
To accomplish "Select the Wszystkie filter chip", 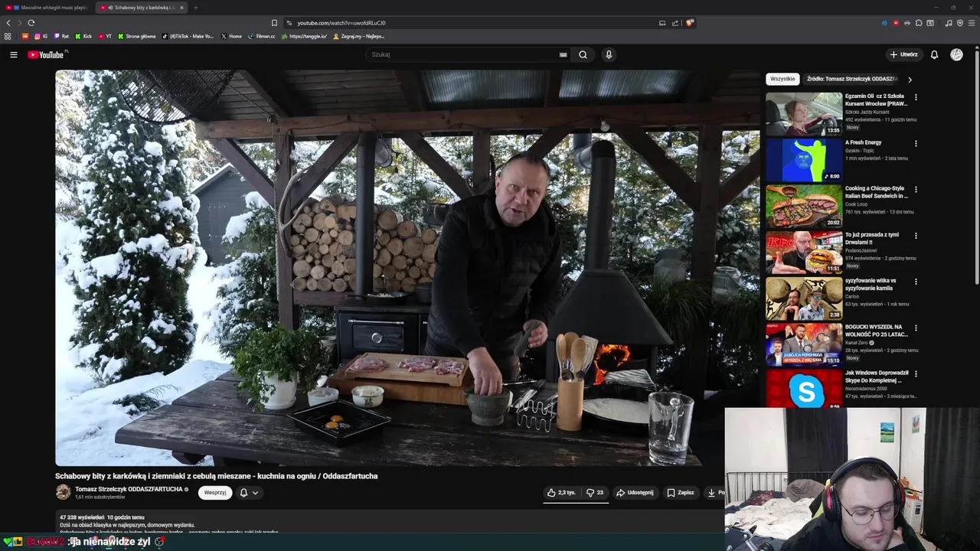I will point(782,79).
